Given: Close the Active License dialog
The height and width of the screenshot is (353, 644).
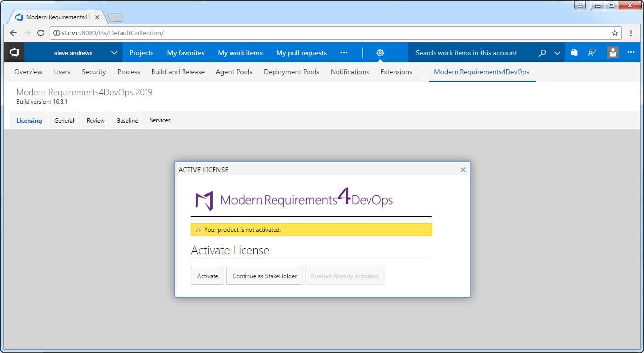Looking at the screenshot, I should 463,170.
